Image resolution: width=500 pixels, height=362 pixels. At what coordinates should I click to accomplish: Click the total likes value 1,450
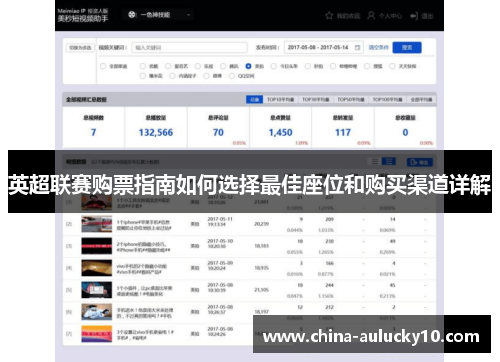coord(281,132)
